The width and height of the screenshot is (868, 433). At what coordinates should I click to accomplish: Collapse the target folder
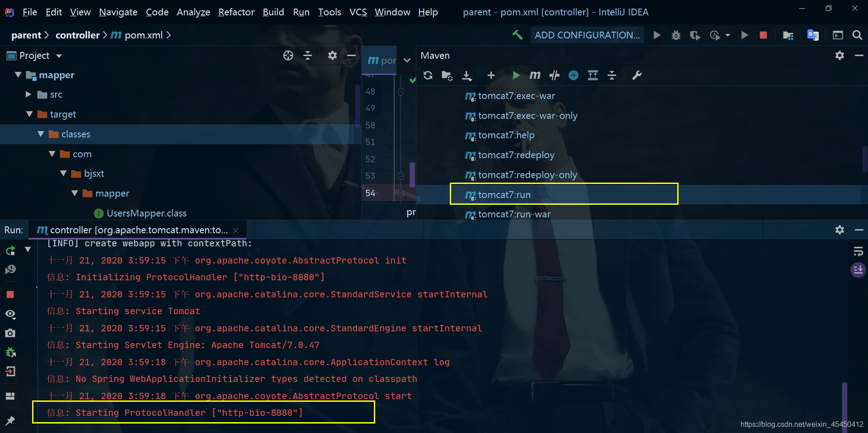coord(29,114)
